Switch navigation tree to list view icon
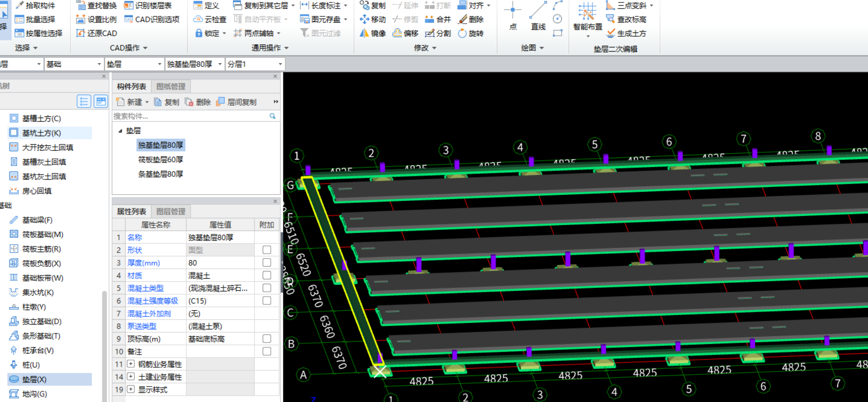The width and height of the screenshot is (868, 402). (84, 101)
